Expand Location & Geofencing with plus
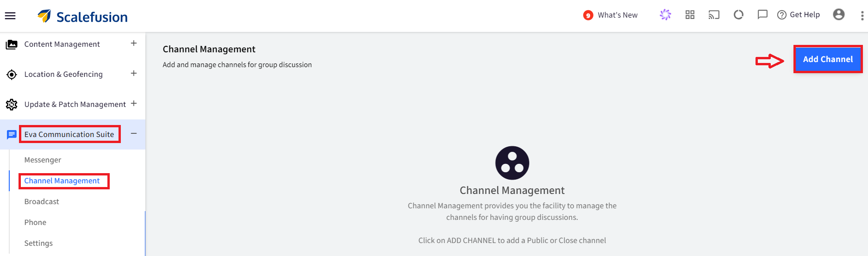868x256 pixels. coord(134,73)
